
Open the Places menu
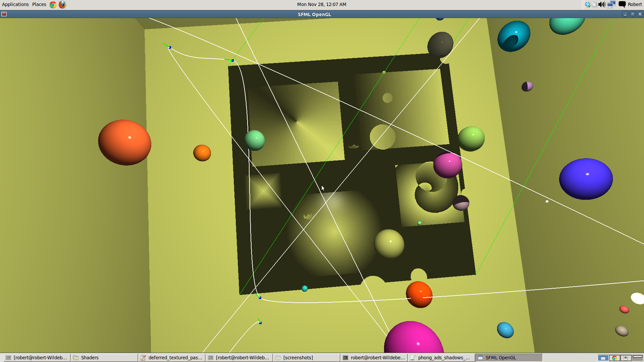[x=39, y=4]
